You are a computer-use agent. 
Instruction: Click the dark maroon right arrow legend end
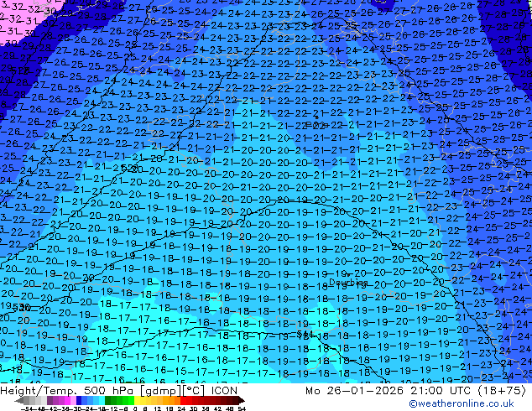(x=241, y=400)
